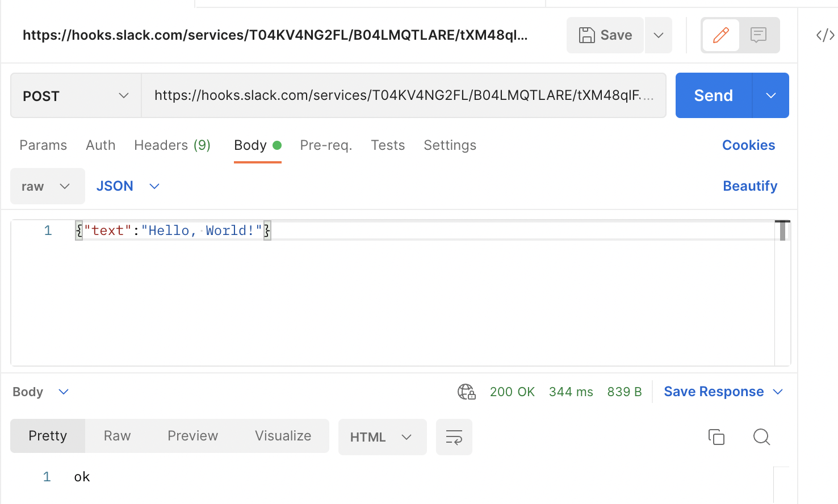Click the Beautify link

pos(750,186)
